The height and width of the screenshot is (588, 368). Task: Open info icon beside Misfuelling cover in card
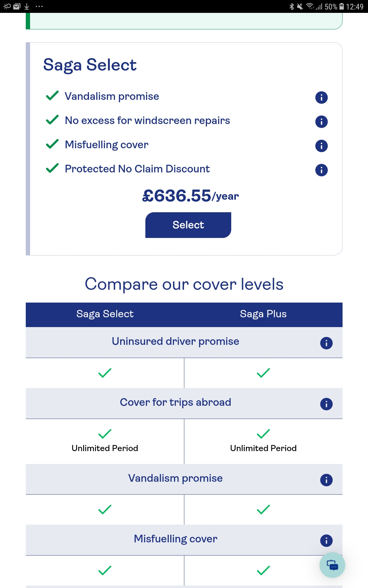click(321, 146)
